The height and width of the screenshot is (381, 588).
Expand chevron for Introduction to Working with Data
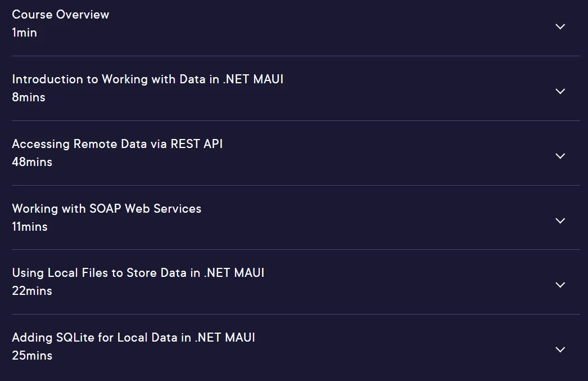560,91
